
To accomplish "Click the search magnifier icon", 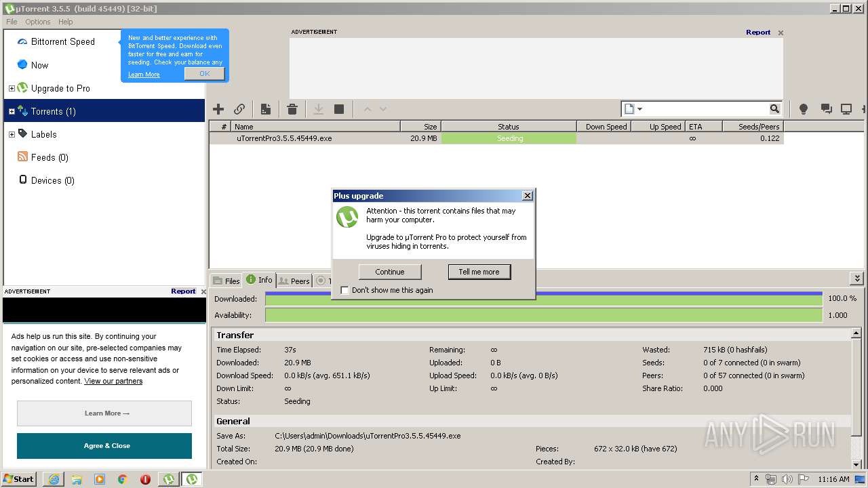I will pos(774,109).
